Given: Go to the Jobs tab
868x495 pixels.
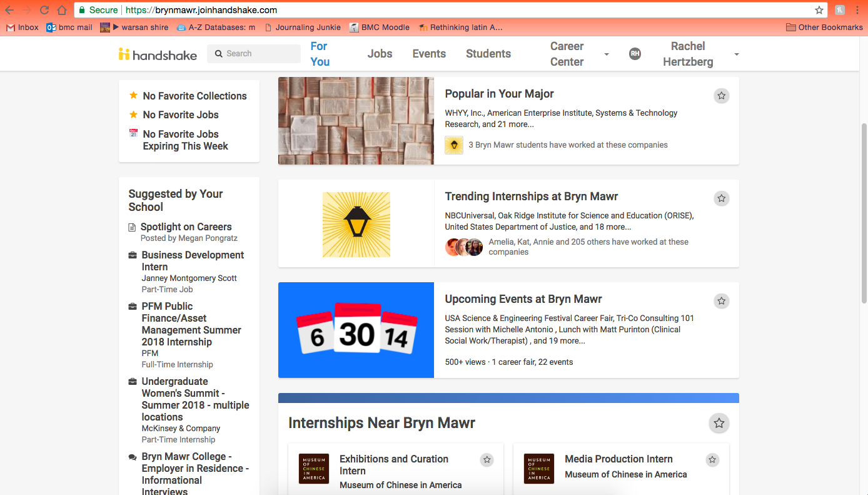Looking at the screenshot, I should tap(380, 54).
